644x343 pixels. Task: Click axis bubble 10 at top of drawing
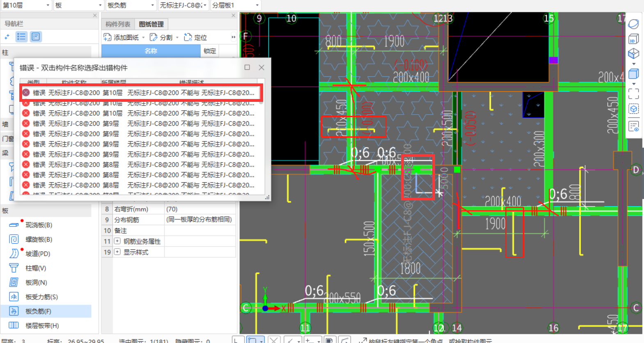pyautogui.click(x=291, y=18)
